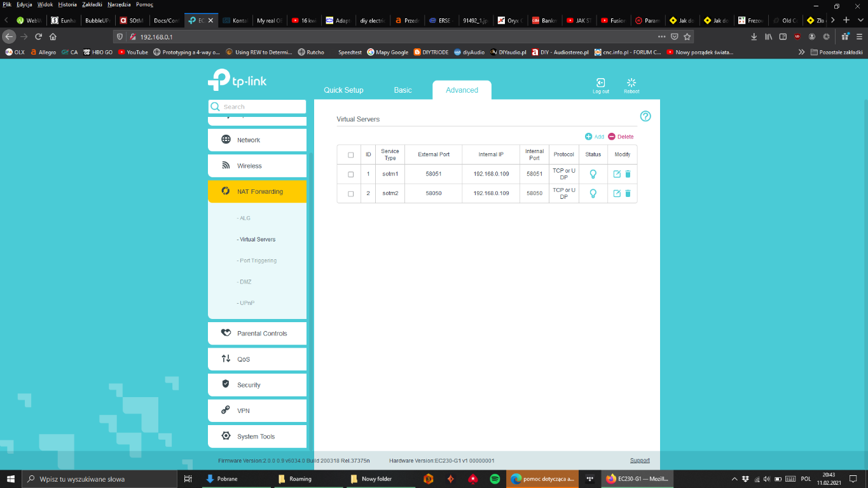The height and width of the screenshot is (488, 868).
Task: Switch to the BubbleUPnP browser tab
Action: pos(97,20)
